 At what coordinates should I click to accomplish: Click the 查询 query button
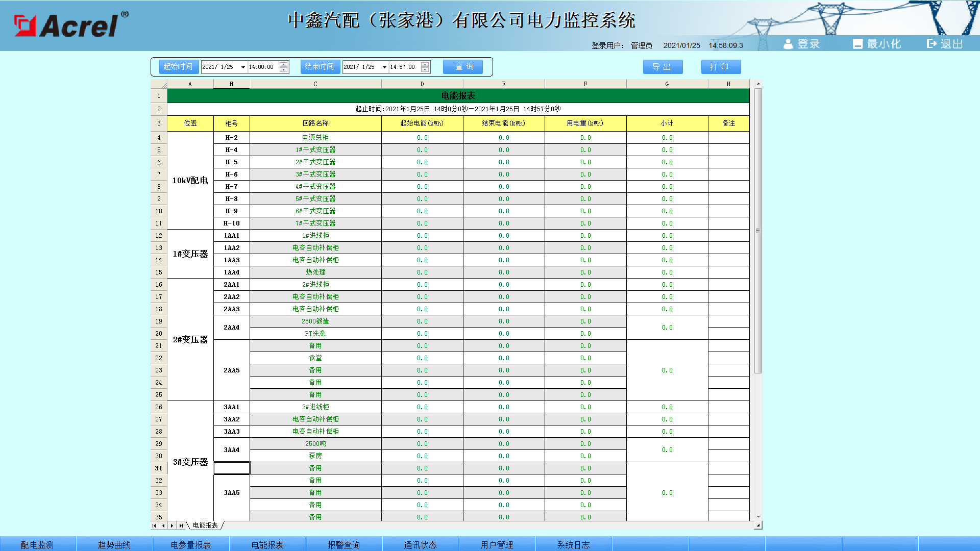point(463,67)
